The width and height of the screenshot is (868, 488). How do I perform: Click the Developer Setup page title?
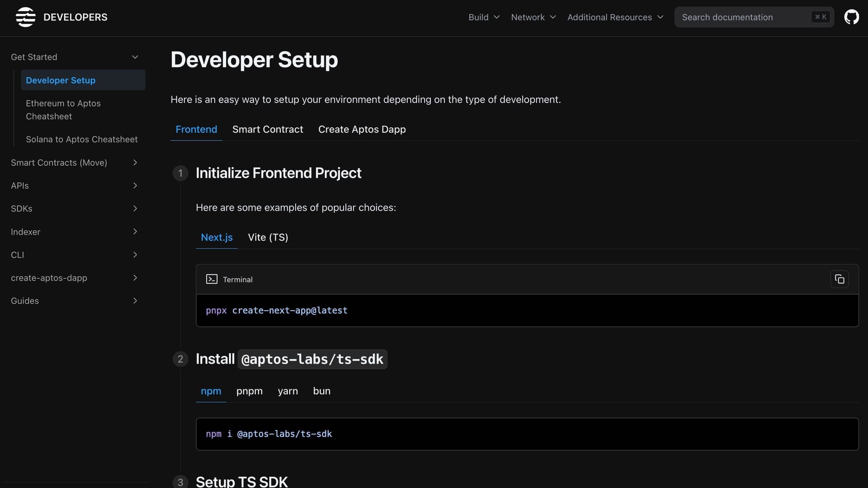tap(254, 60)
